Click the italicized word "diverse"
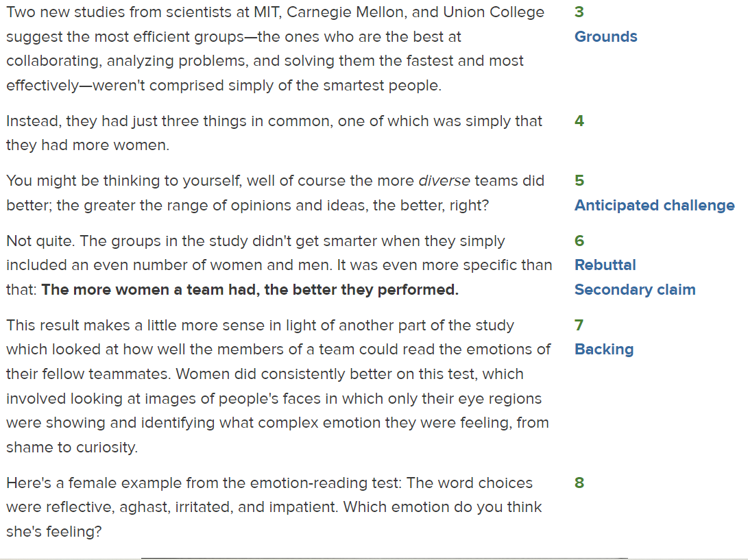Screen dimensions: 748x560 (444, 181)
